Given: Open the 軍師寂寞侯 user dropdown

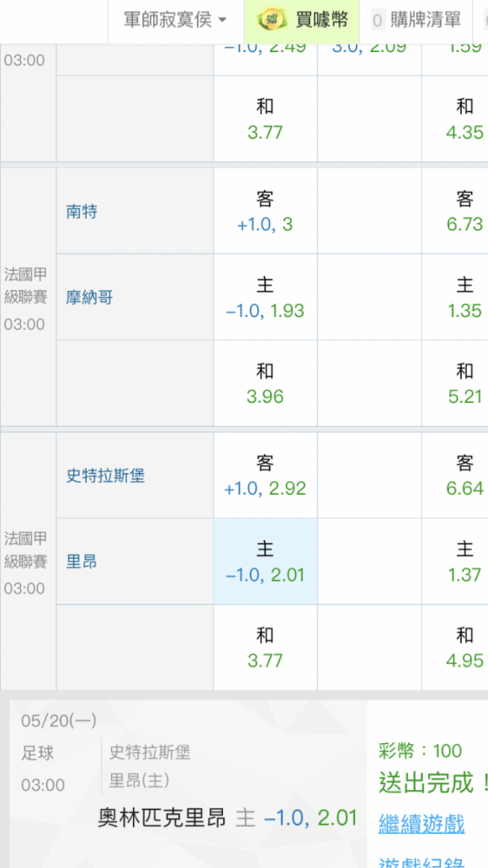Looking at the screenshot, I should pos(175,21).
